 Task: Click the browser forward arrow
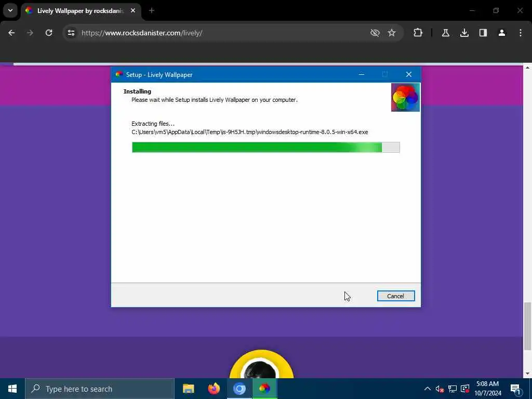[x=30, y=33]
